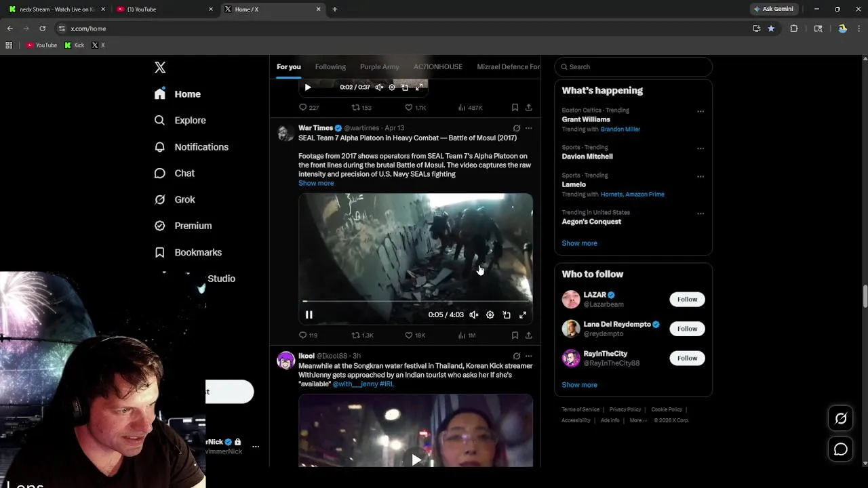Make the Mosul video fullscreen
Image resolution: width=868 pixels, height=488 pixels.
click(523, 314)
